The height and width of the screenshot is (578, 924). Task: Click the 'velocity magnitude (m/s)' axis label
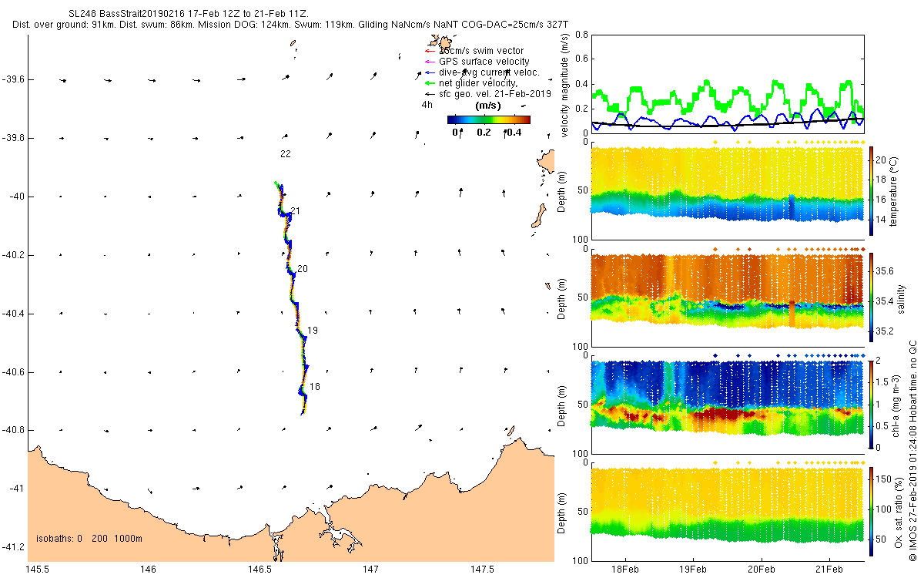pos(567,84)
